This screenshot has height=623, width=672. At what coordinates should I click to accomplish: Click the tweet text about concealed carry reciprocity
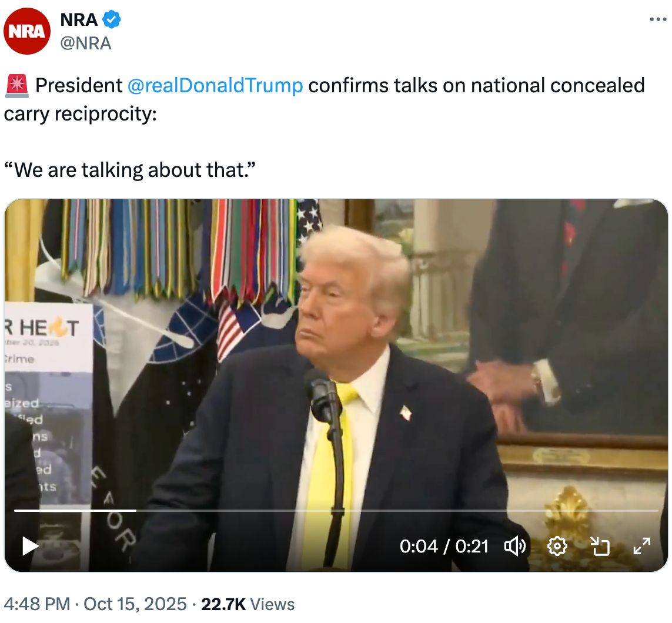[325, 99]
